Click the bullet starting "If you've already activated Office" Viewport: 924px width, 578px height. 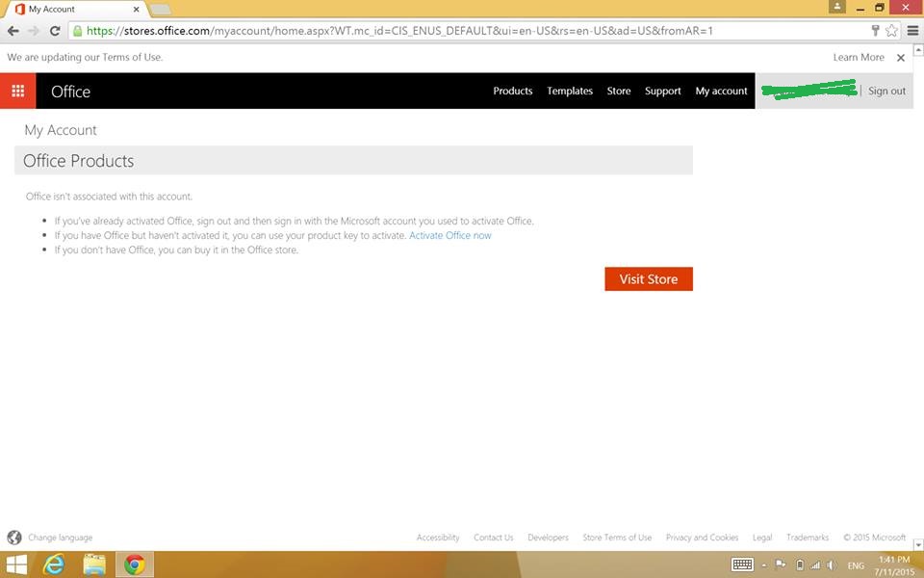[295, 222]
